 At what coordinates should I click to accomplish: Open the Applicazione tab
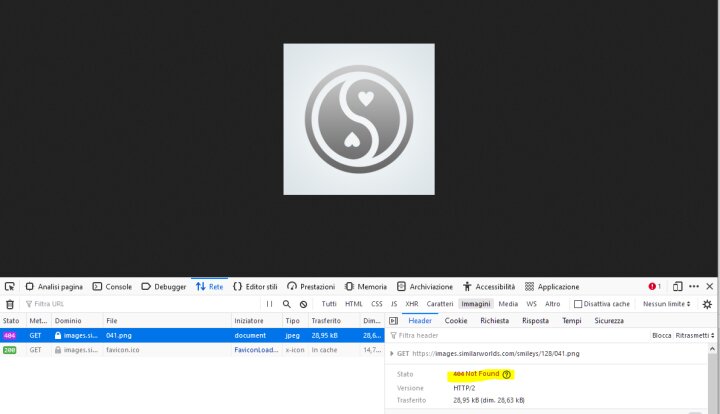[x=551, y=286]
